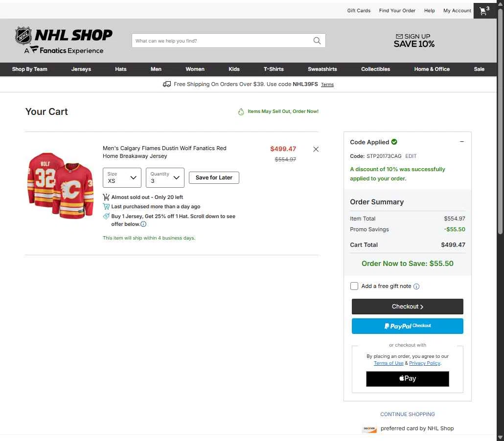Pay with the Apple Pay button
This screenshot has width=504, height=441.
click(x=407, y=379)
